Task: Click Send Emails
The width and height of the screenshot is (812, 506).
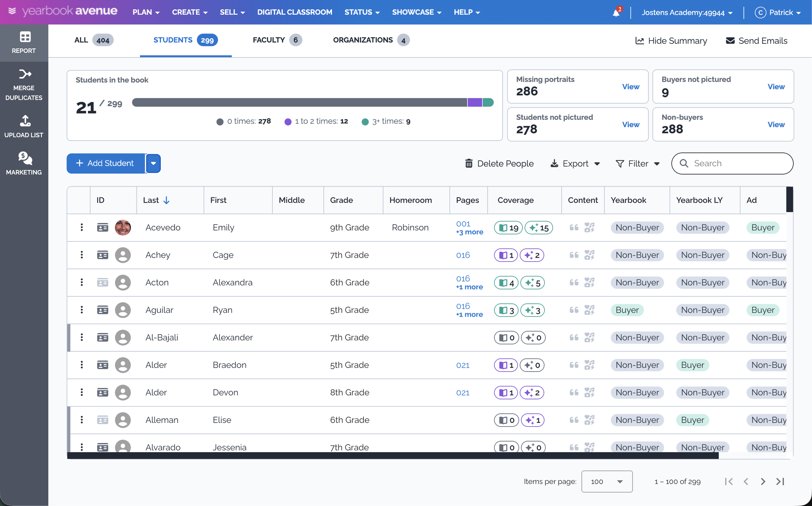Action: coord(756,41)
